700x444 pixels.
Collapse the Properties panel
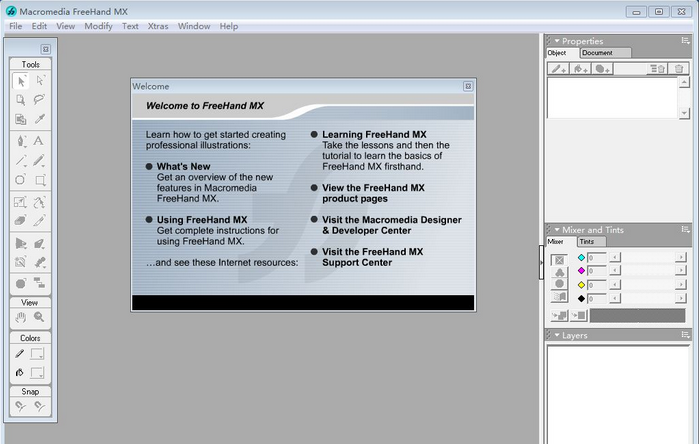[x=557, y=41]
